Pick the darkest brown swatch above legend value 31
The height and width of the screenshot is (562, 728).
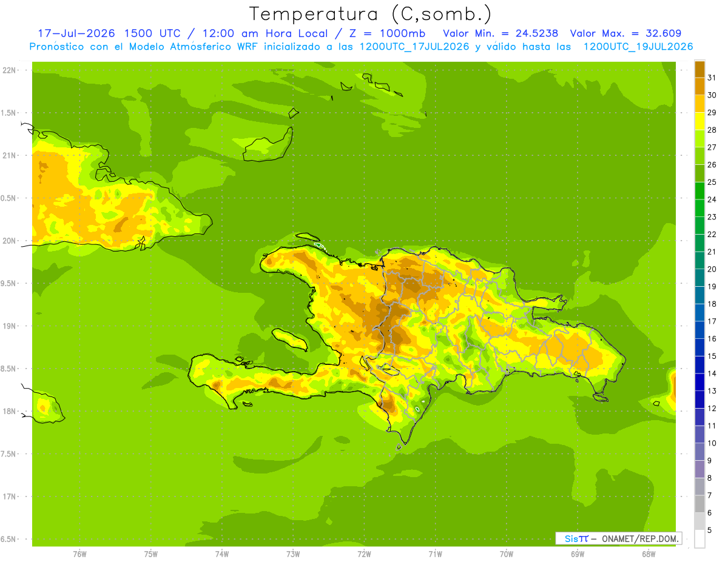coord(699,69)
